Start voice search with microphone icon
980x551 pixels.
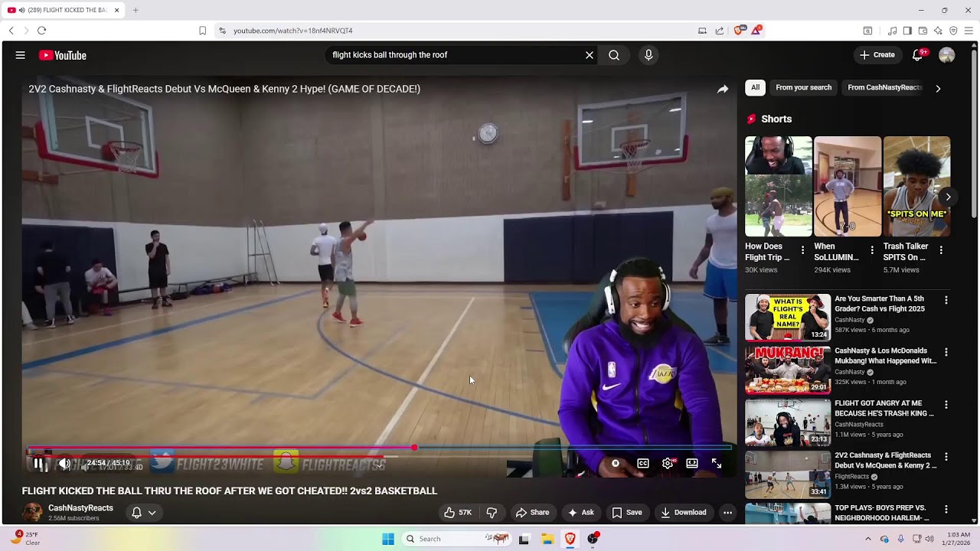tap(648, 55)
